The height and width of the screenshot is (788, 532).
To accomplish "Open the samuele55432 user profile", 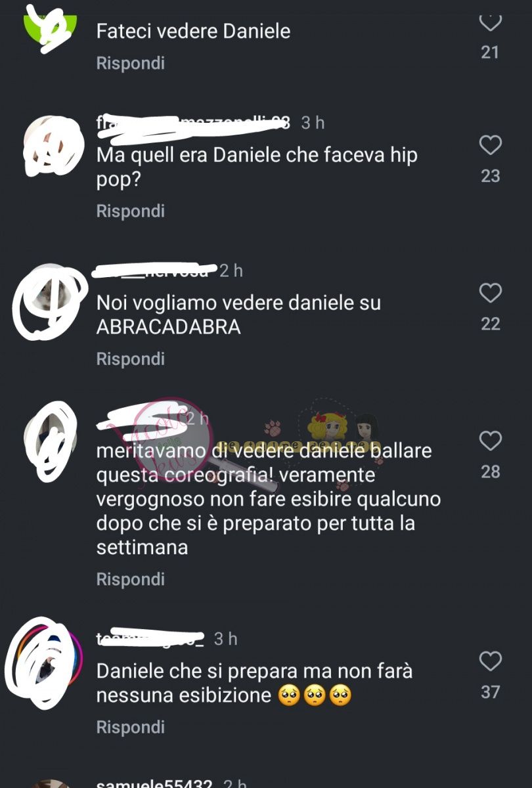I will point(154,784).
